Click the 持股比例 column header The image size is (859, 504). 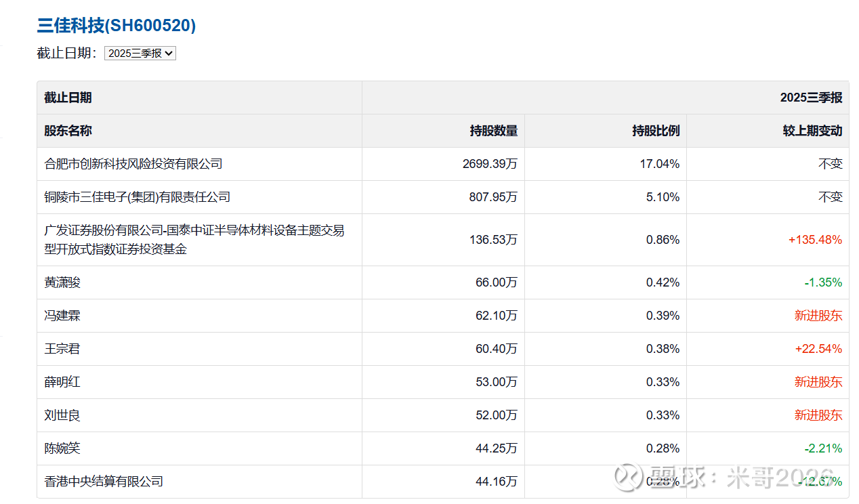click(655, 131)
